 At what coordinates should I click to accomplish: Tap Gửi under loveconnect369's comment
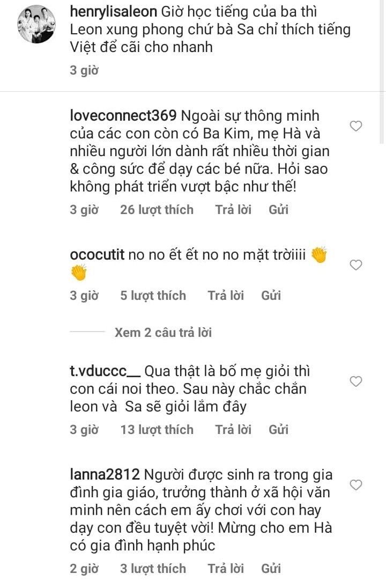[279, 210]
